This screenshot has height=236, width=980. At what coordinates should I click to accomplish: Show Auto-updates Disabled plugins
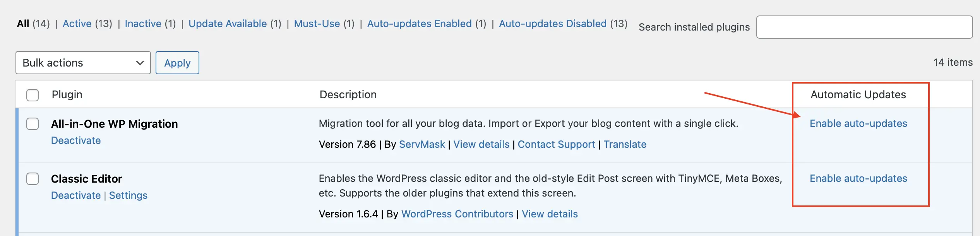[x=552, y=24]
